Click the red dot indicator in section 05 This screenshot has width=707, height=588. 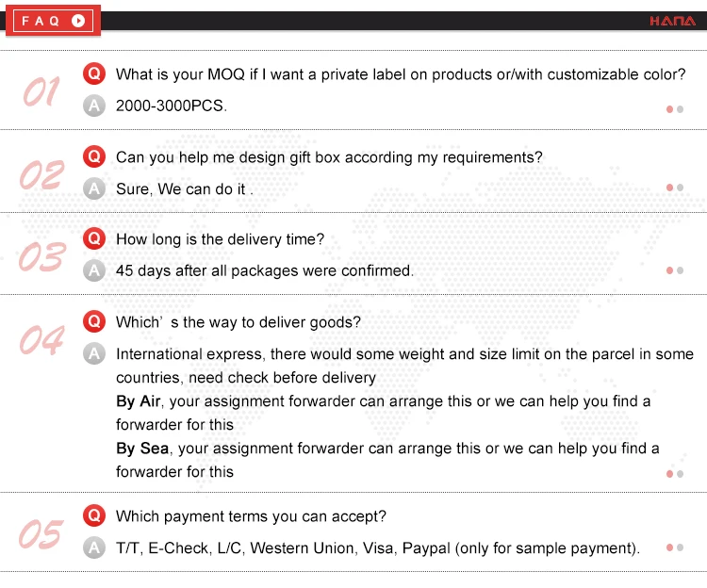pyautogui.click(x=669, y=547)
